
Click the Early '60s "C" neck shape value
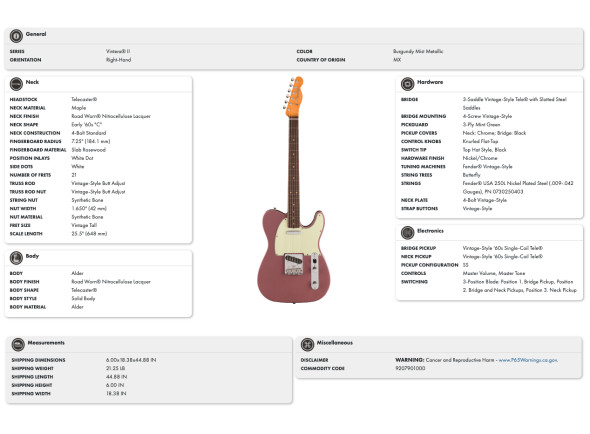[87, 124]
